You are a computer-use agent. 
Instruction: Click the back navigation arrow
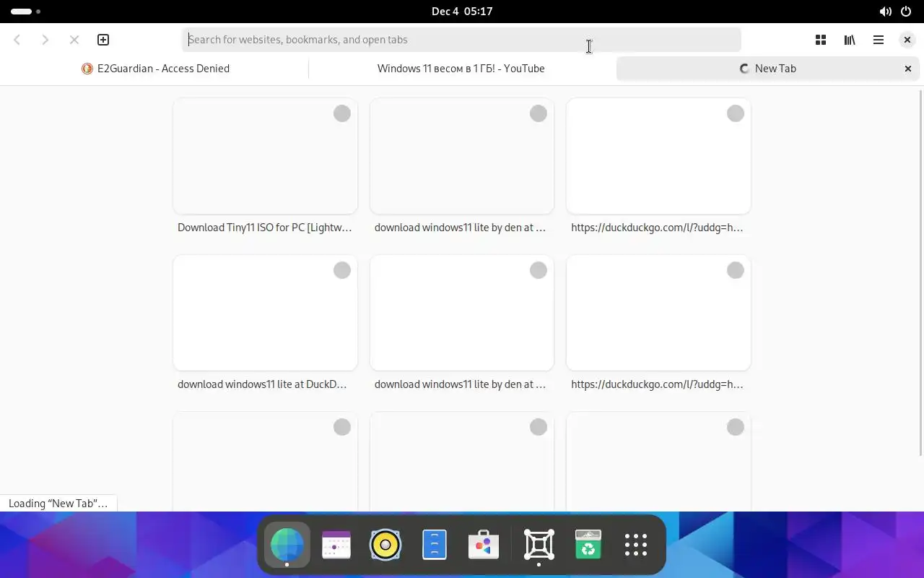(17, 40)
